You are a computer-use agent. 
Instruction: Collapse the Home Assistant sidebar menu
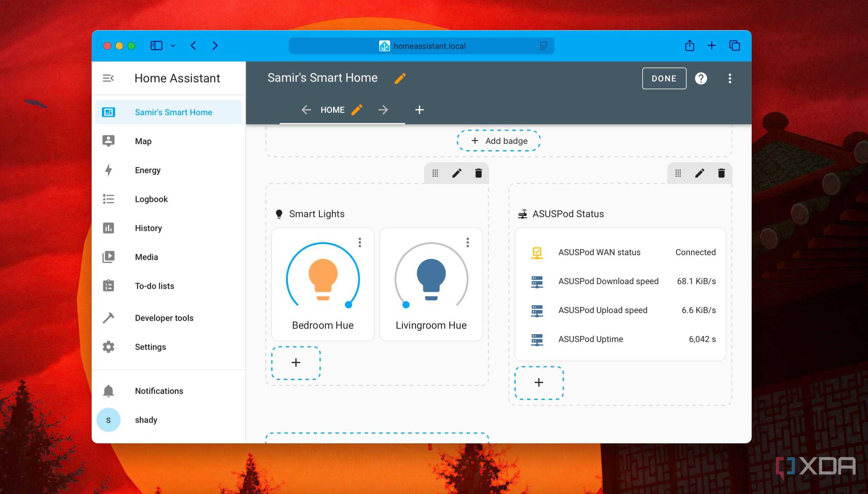[108, 78]
